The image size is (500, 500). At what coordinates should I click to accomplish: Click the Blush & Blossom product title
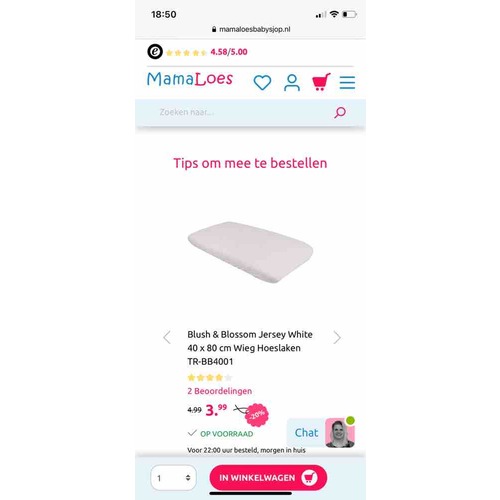(x=250, y=348)
